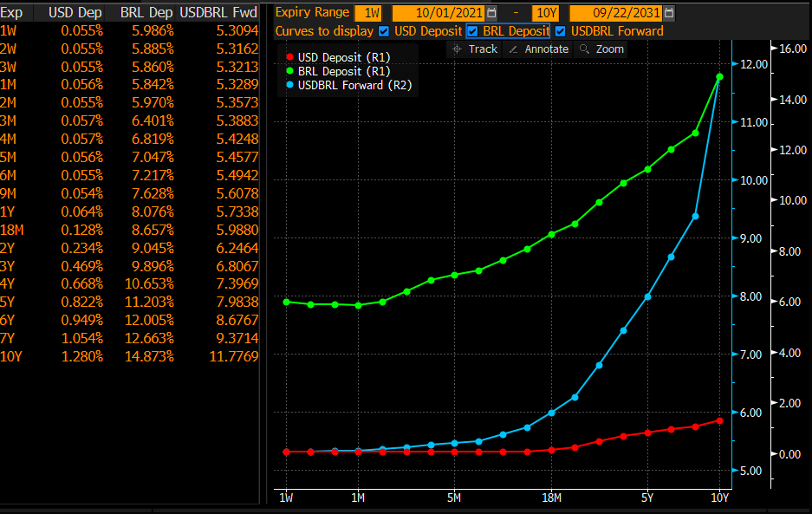Screen dimensions: 812x514
Task: Click the 10Y BRL Deposit data point
Action: point(719,76)
